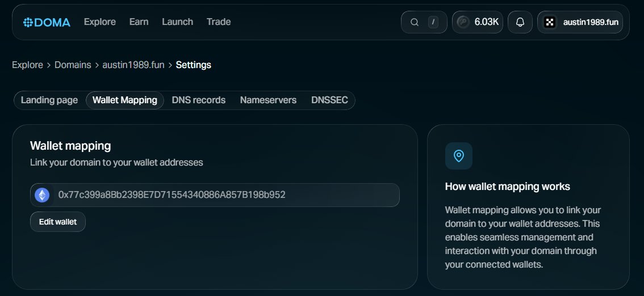Open the Explore menu

100,22
